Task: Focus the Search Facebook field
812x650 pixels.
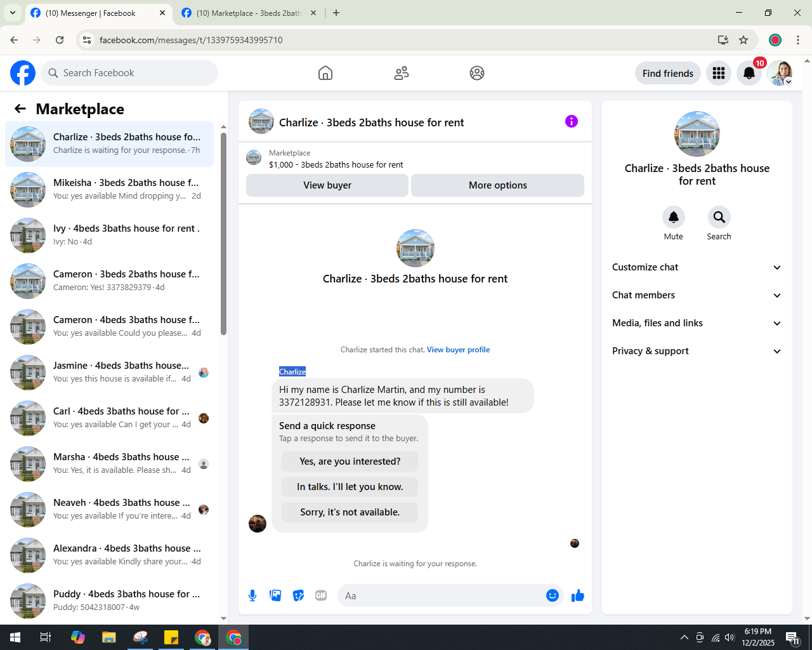Action: tap(129, 73)
